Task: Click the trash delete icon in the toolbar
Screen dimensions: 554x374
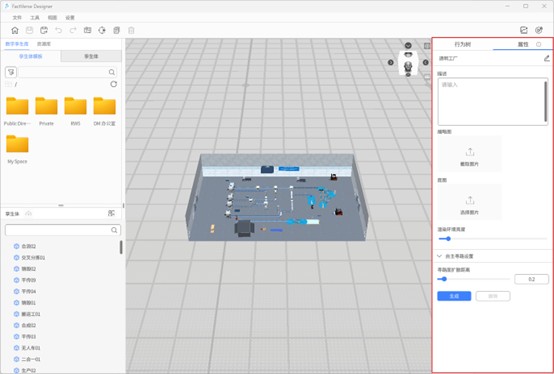Action: [131, 30]
